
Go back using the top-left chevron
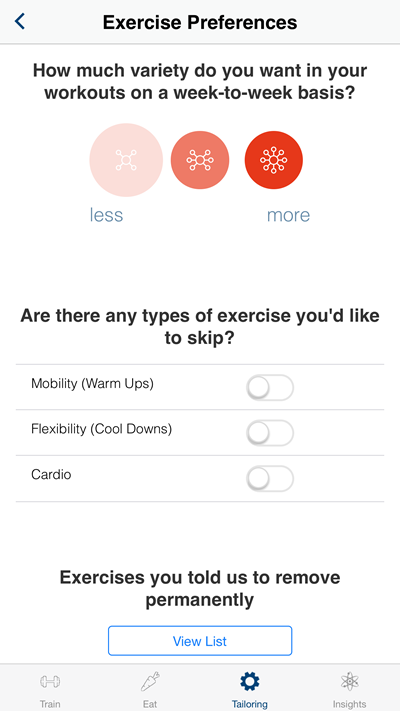pyautogui.click(x=20, y=21)
